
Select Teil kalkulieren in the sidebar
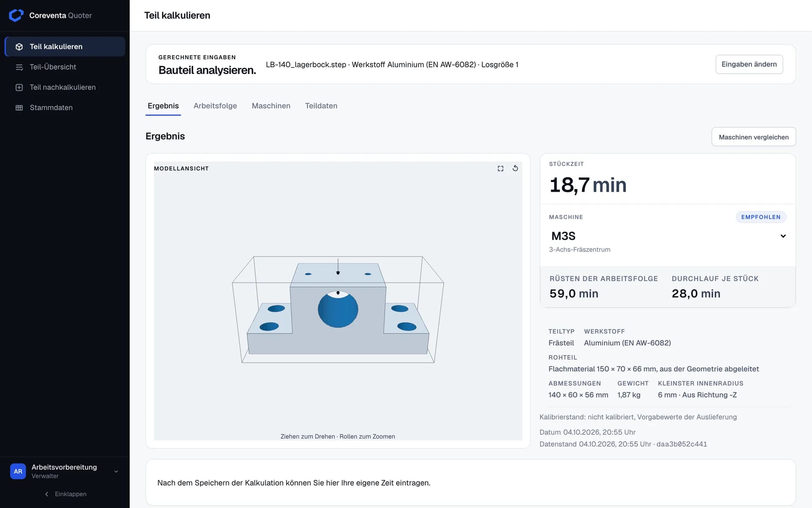(x=65, y=47)
